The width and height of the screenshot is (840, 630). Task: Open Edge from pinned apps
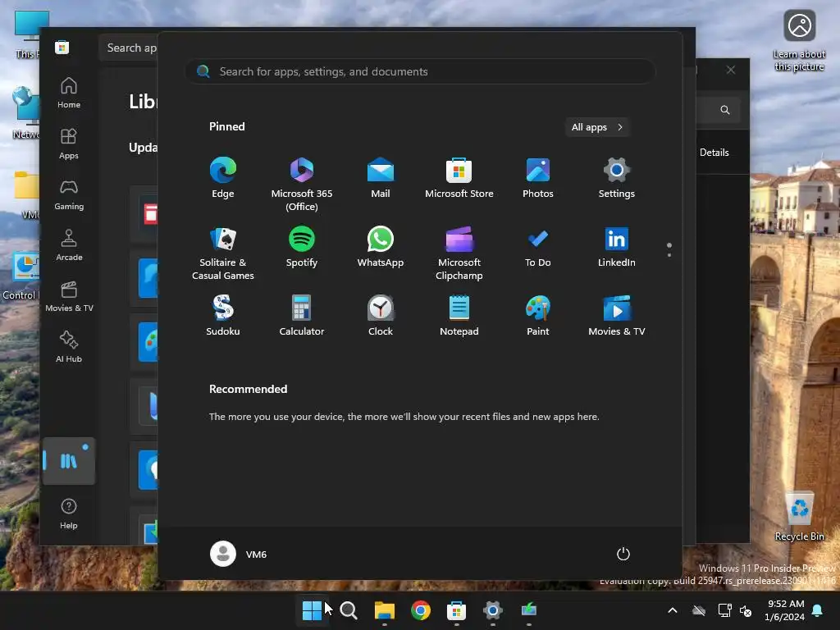[223, 178]
